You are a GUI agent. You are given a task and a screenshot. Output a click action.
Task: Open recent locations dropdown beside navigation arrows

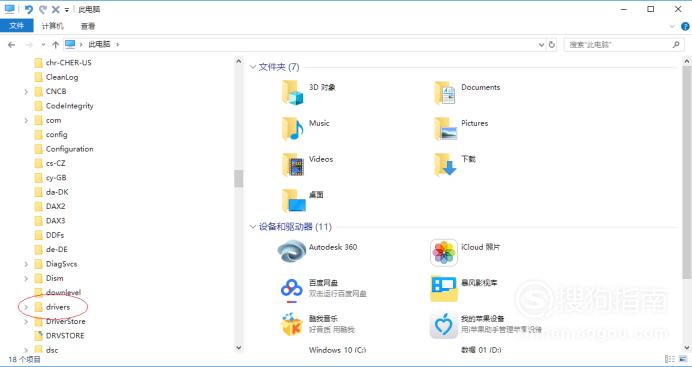pyautogui.click(x=43, y=45)
